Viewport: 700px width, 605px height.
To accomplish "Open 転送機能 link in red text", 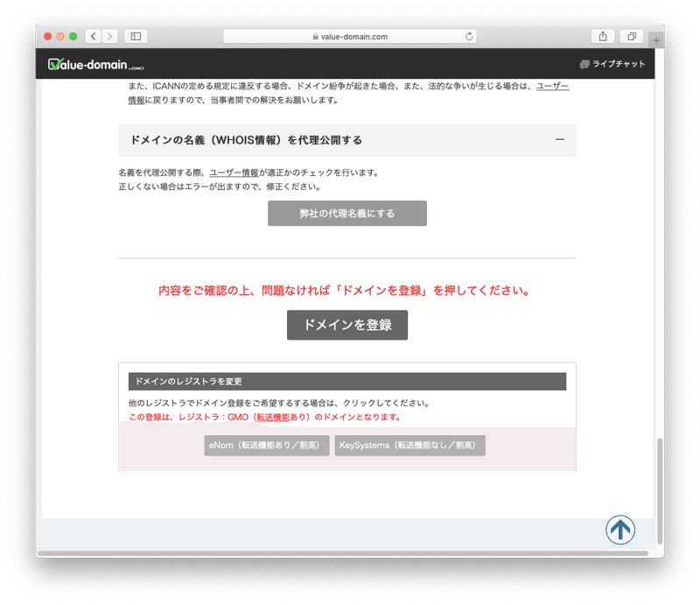I will [x=273, y=417].
